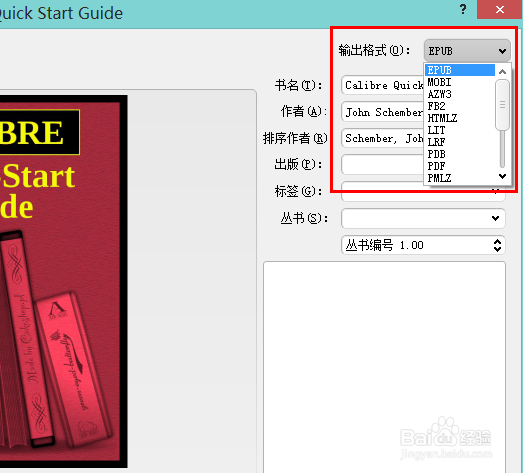Pick FB2 output format
The width and height of the screenshot is (523, 473).
click(460, 106)
